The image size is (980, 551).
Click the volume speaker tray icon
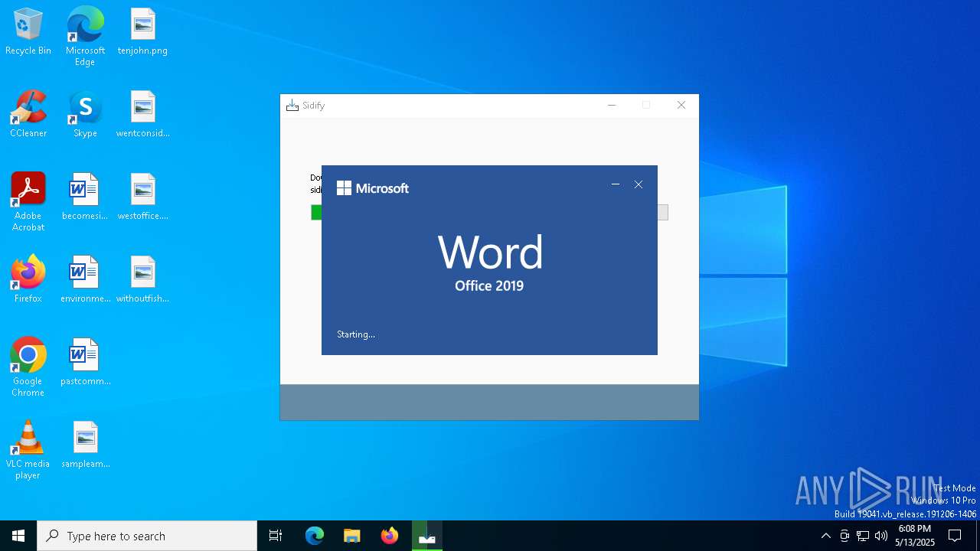[x=881, y=536]
